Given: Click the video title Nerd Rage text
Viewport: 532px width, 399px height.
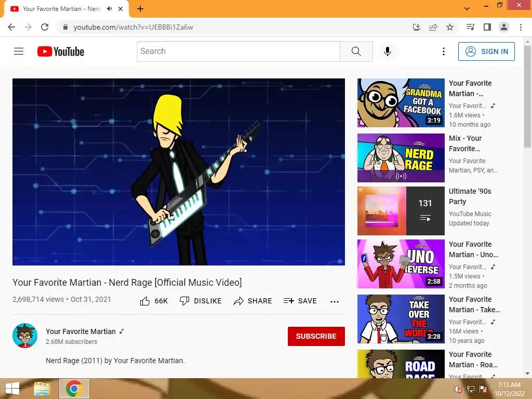Looking at the screenshot, I should coord(127,282).
